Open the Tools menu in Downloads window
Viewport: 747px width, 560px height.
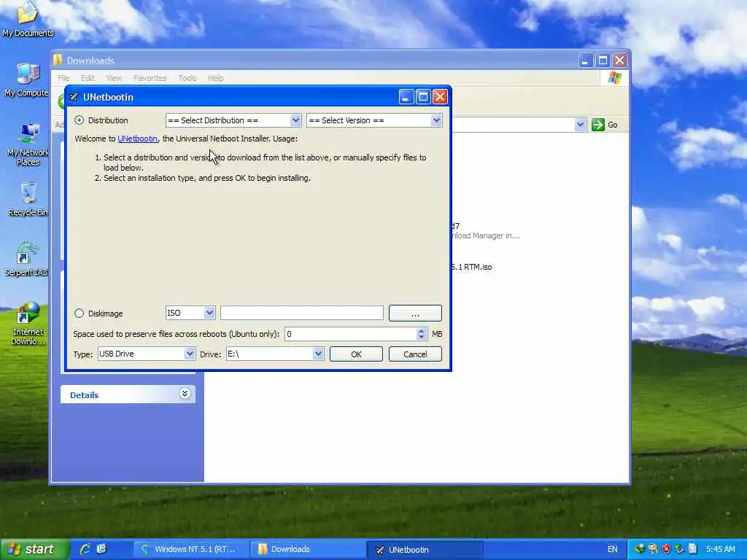click(187, 78)
